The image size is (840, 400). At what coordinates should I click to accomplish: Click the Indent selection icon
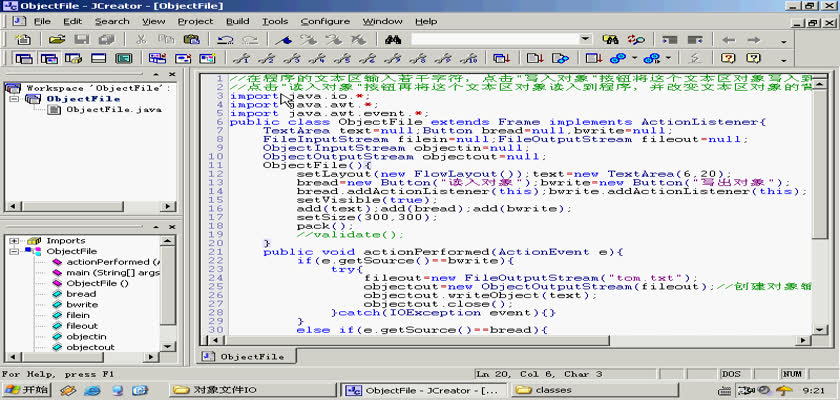(670, 40)
